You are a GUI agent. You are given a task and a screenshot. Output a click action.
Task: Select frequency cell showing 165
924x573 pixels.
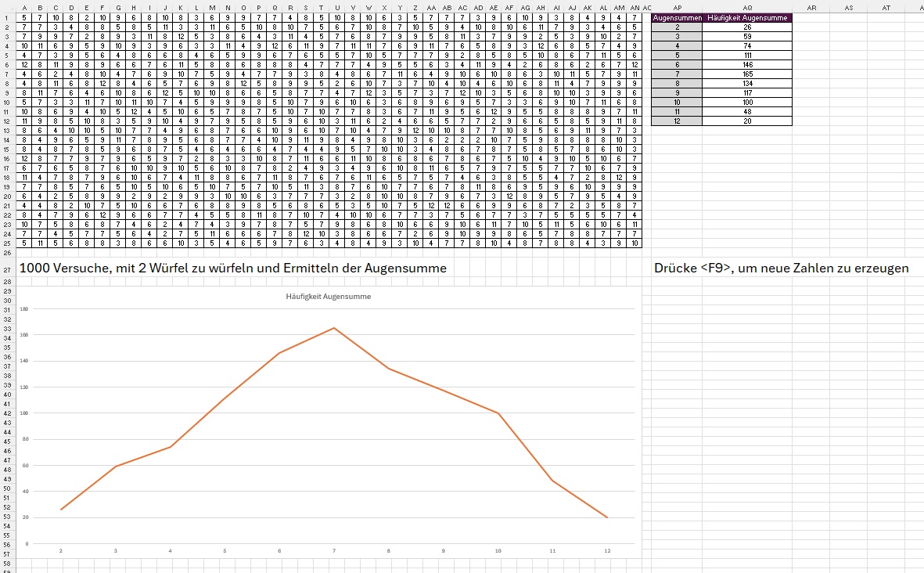click(x=747, y=74)
